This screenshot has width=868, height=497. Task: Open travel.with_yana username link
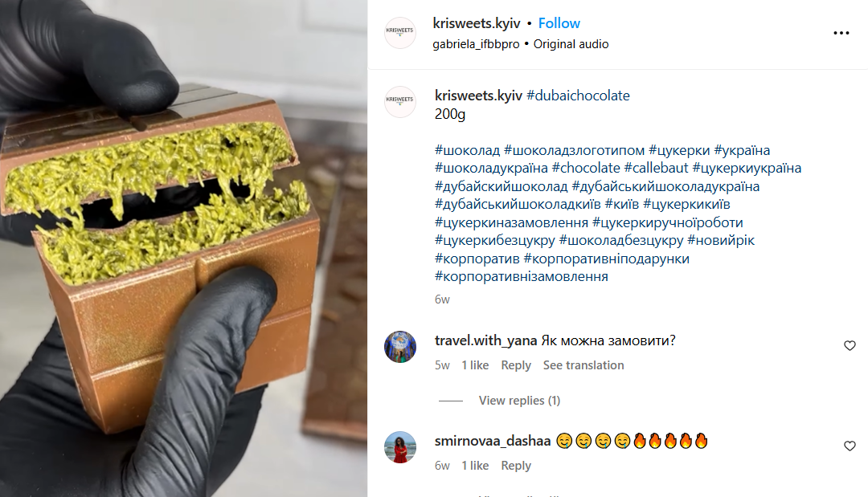(x=485, y=340)
